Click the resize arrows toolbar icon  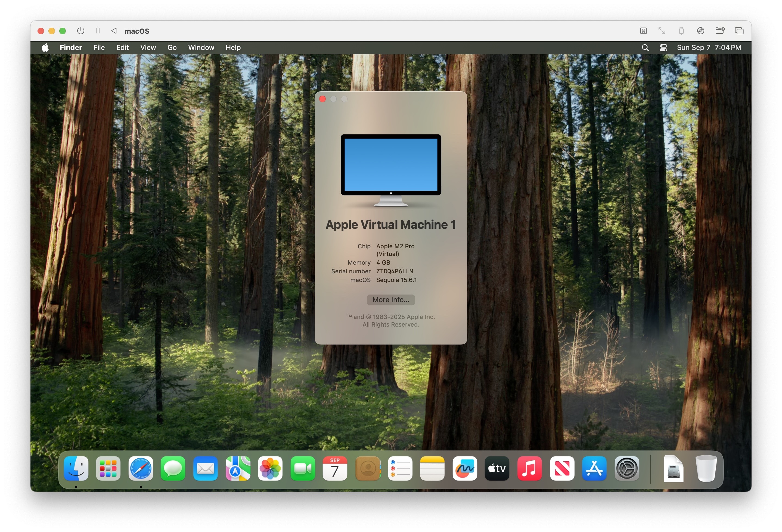click(662, 31)
